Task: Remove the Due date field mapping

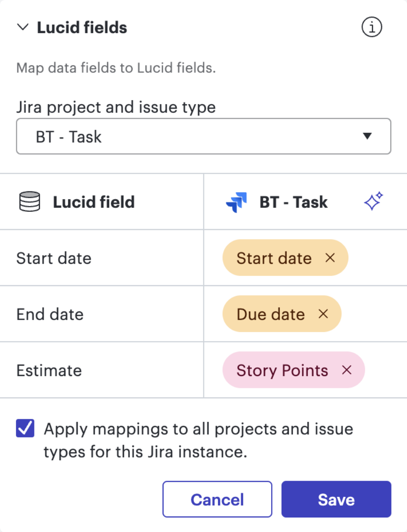Action: (323, 314)
